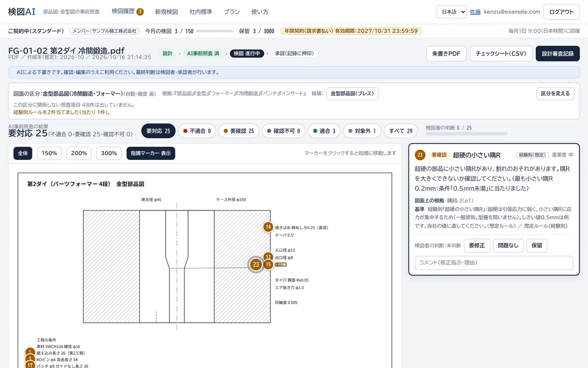
Task: Click the 超硬の小さい隅R heading
Action: pyautogui.click(x=476, y=155)
